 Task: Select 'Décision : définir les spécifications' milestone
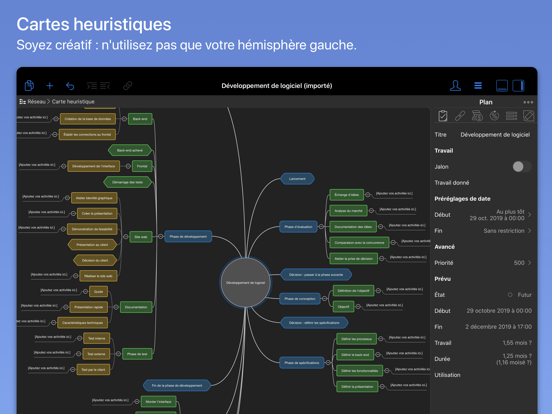(314, 322)
